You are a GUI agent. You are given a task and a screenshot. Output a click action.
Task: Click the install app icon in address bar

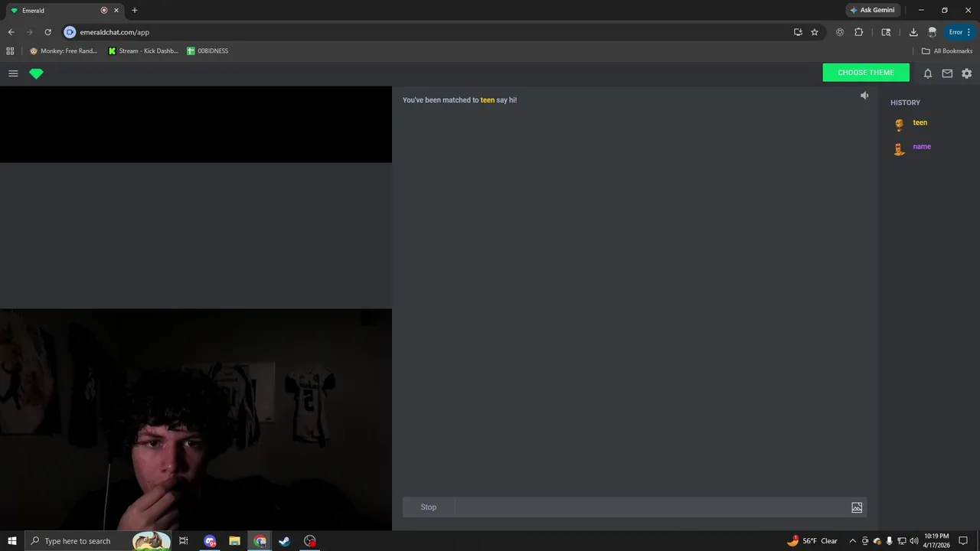click(x=798, y=32)
